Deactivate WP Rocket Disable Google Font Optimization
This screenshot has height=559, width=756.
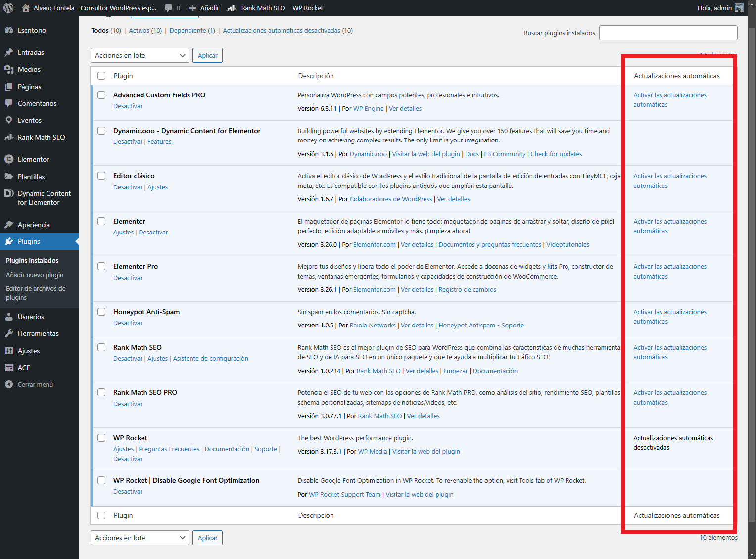[128, 492]
